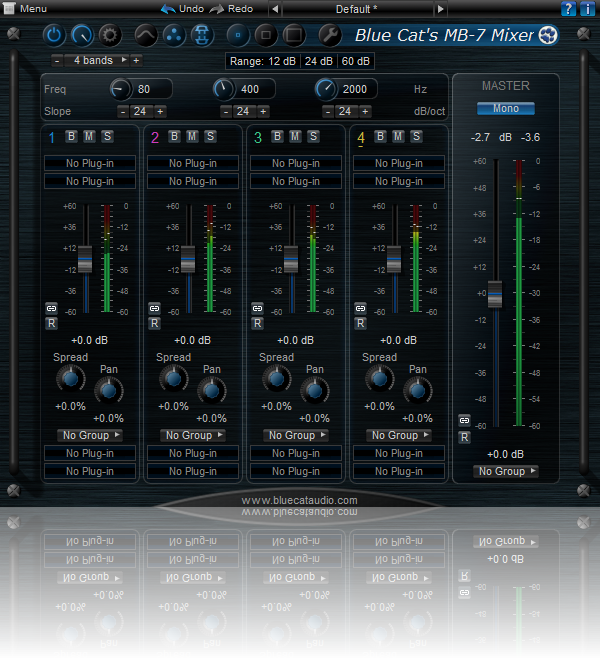The height and width of the screenshot is (659, 600).
Task: Bypass band 1 with B button
Action: pyautogui.click(x=71, y=136)
